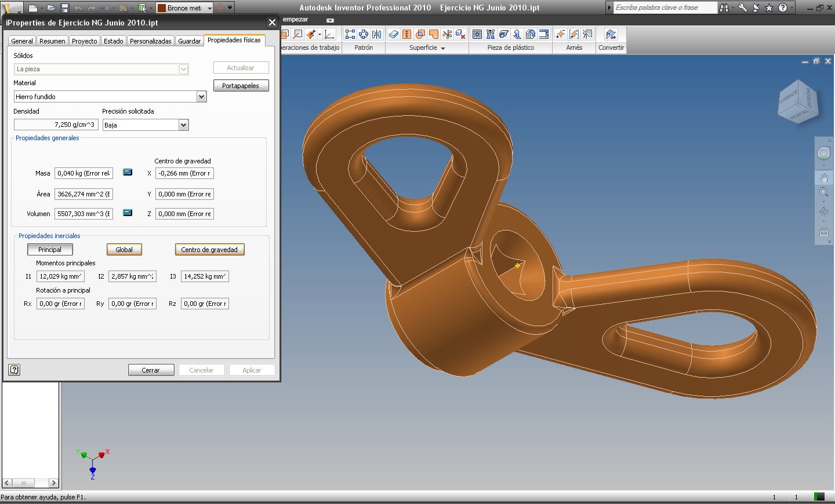
Task: Open the steering wheel navigation tool
Action: coord(823,154)
